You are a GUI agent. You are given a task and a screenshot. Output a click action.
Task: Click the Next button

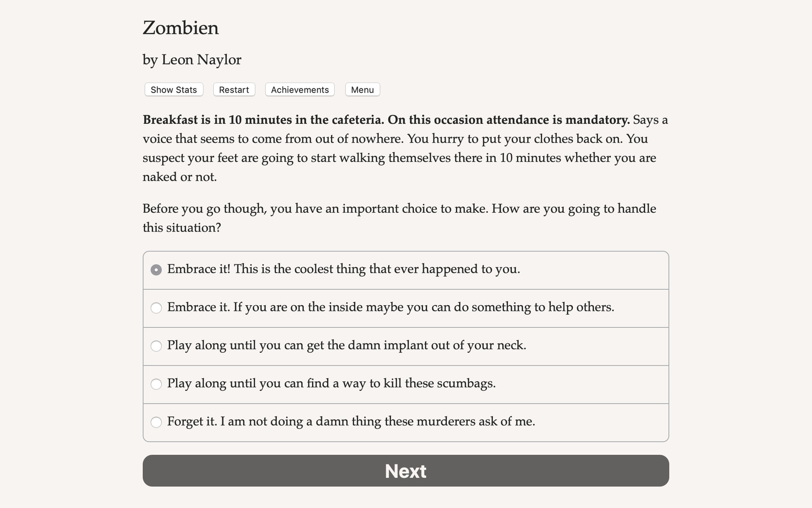[x=406, y=471]
